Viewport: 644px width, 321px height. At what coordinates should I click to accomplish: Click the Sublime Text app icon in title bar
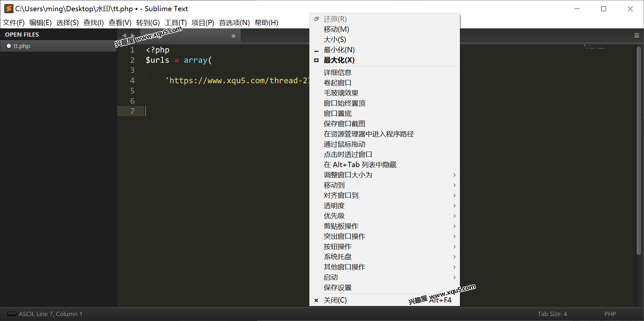click(9, 9)
